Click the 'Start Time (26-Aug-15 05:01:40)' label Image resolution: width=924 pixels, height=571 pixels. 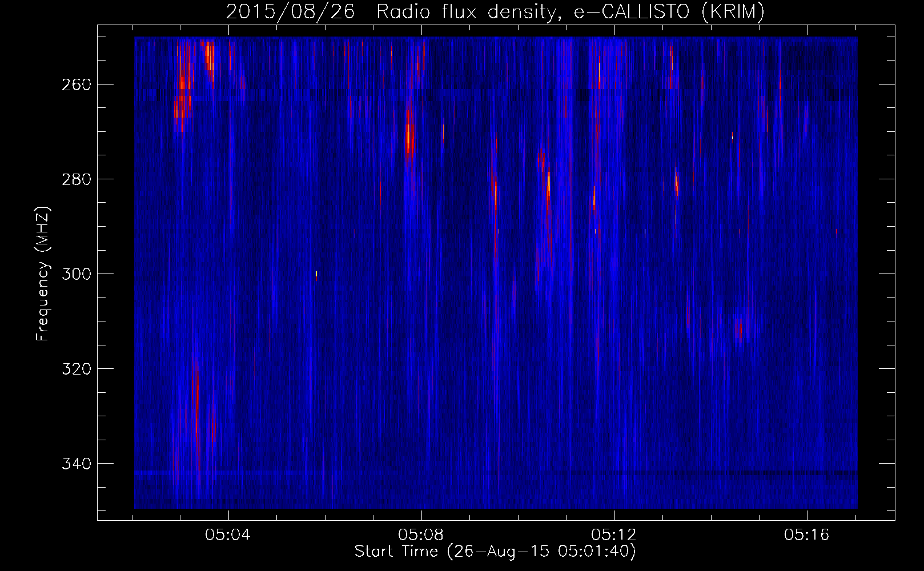click(495, 552)
